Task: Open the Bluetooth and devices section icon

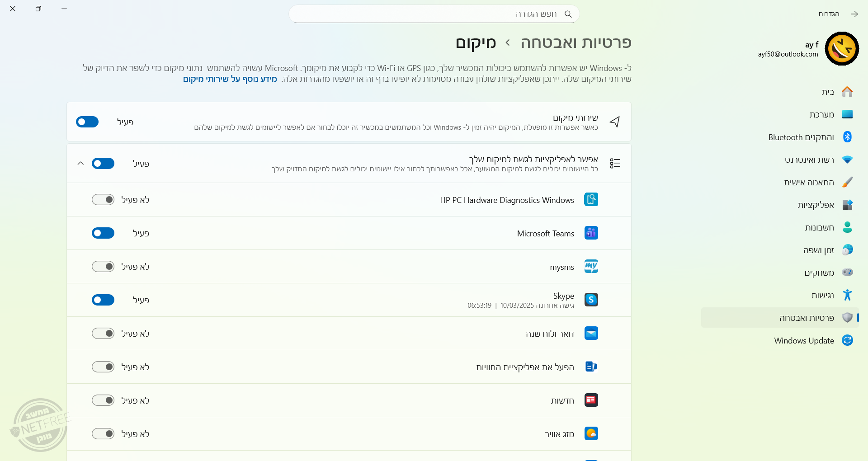Action: (847, 137)
